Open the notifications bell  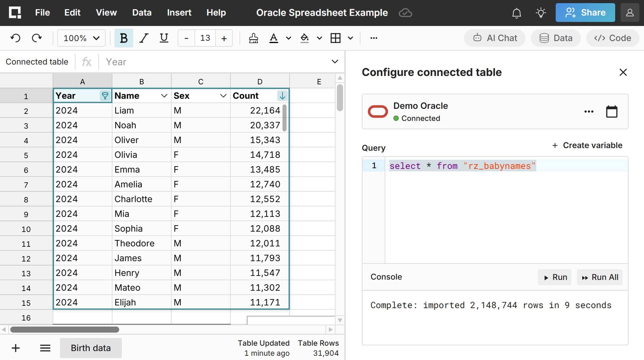[x=517, y=13]
